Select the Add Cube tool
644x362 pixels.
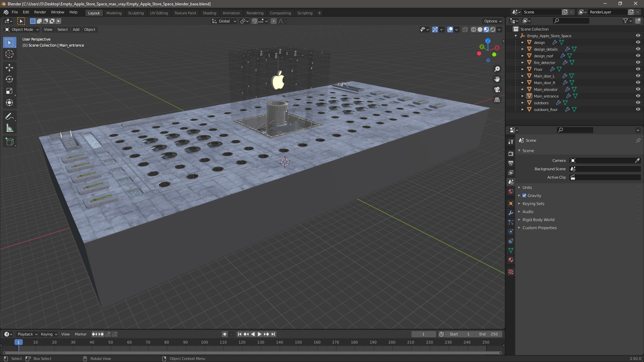pos(9,142)
